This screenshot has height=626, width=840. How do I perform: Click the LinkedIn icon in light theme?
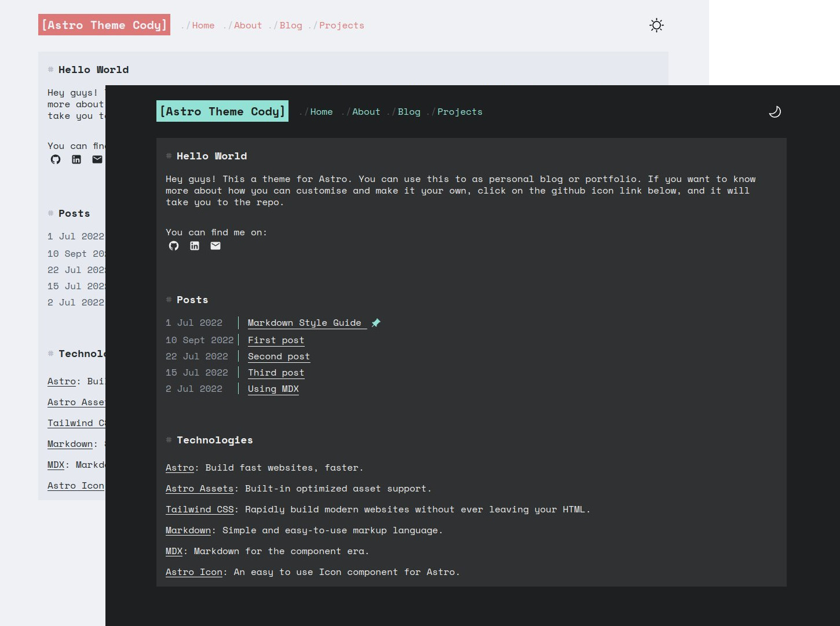76,159
